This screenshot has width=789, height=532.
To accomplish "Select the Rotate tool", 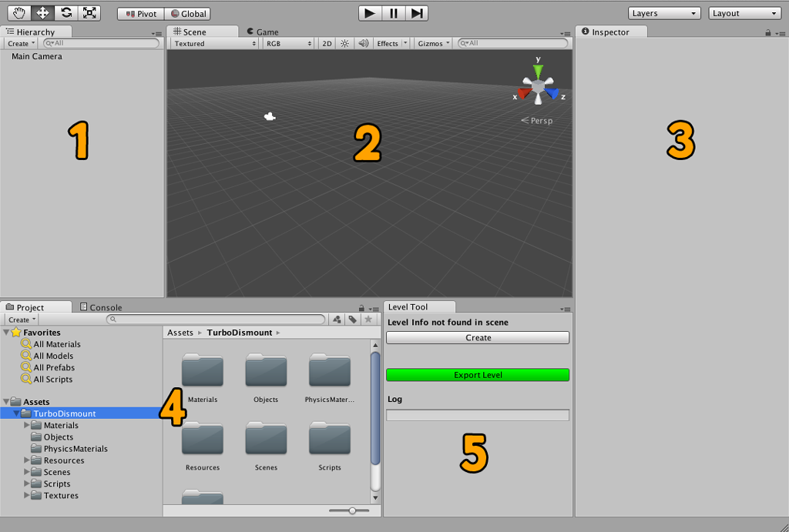I will click(66, 13).
